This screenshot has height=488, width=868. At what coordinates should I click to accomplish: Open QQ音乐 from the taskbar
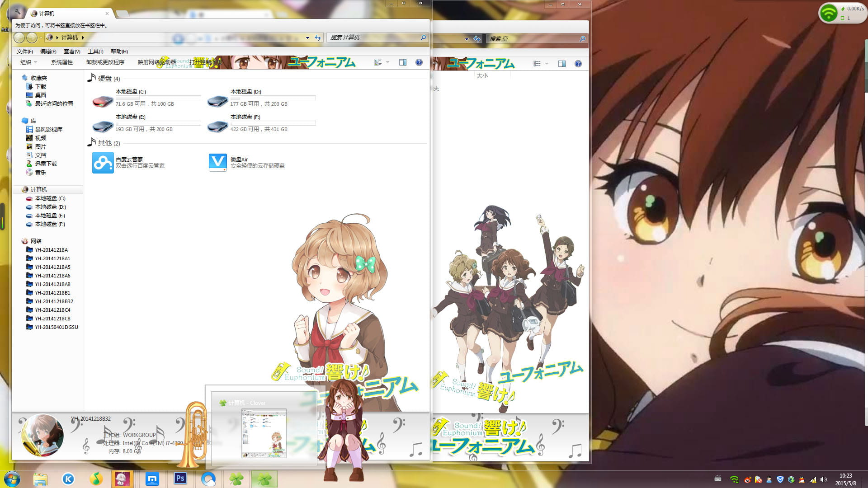(x=96, y=480)
